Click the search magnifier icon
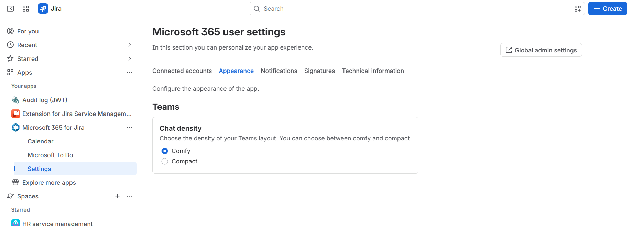This screenshot has width=644, height=226. pos(257,9)
